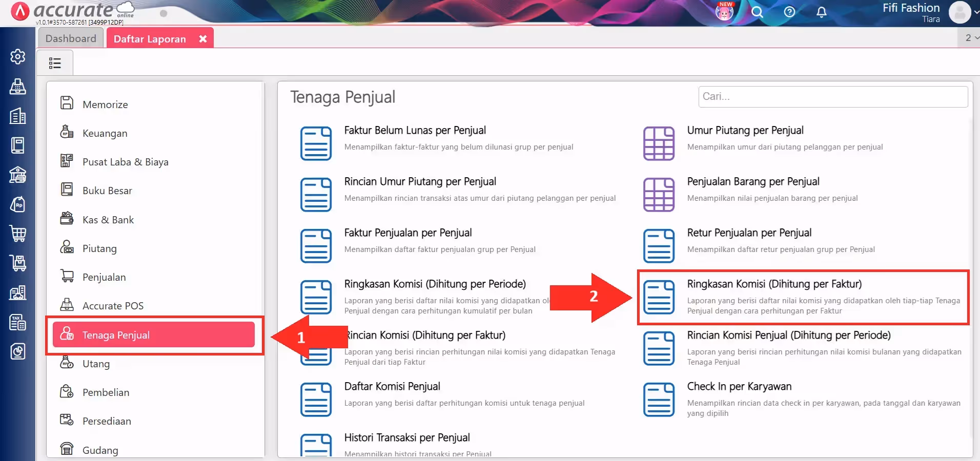Select Pusat Laba & Biaya category
Image resolution: width=980 pixels, height=461 pixels.
pos(154,162)
